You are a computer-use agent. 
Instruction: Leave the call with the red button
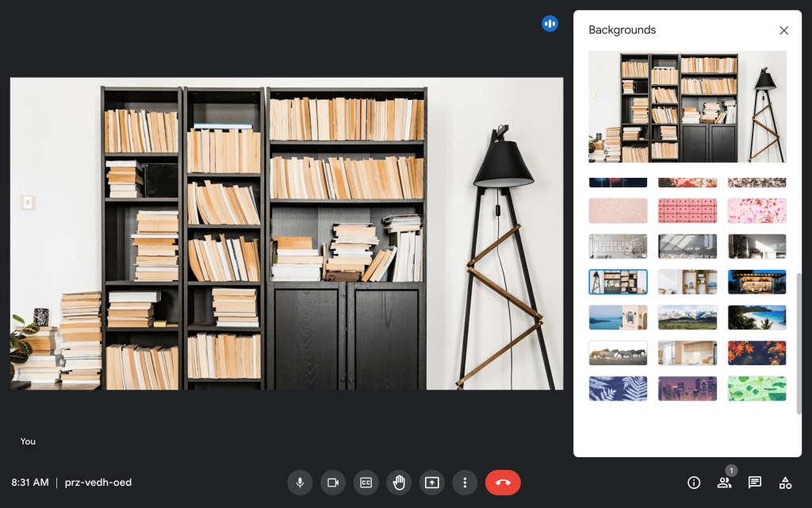[503, 483]
